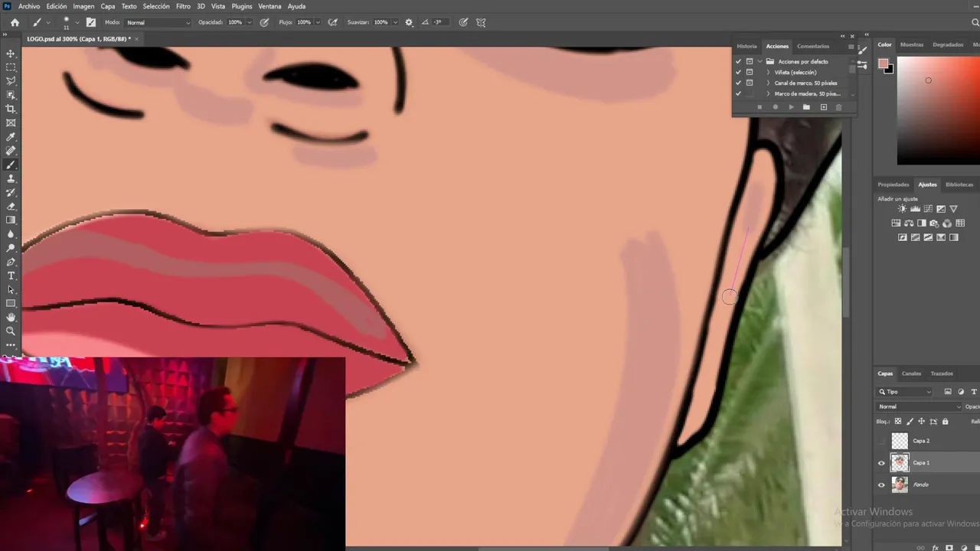Expand the Viñeta (selección) action

point(768,72)
